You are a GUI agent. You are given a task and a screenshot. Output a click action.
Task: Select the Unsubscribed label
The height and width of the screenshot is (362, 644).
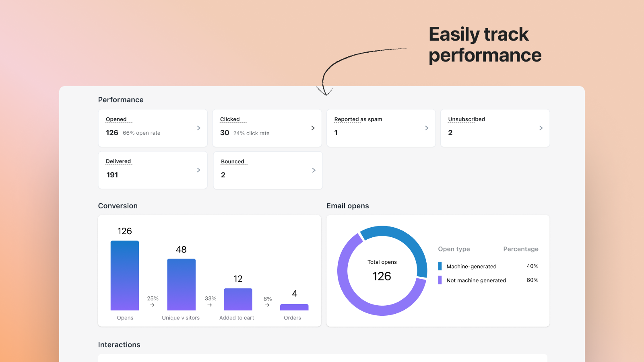point(466,119)
